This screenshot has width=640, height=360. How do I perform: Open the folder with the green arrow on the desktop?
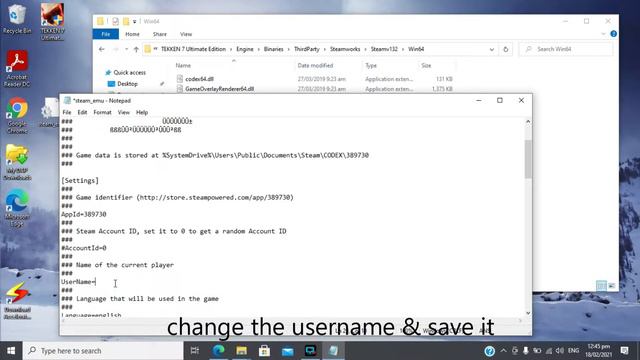(x=17, y=162)
